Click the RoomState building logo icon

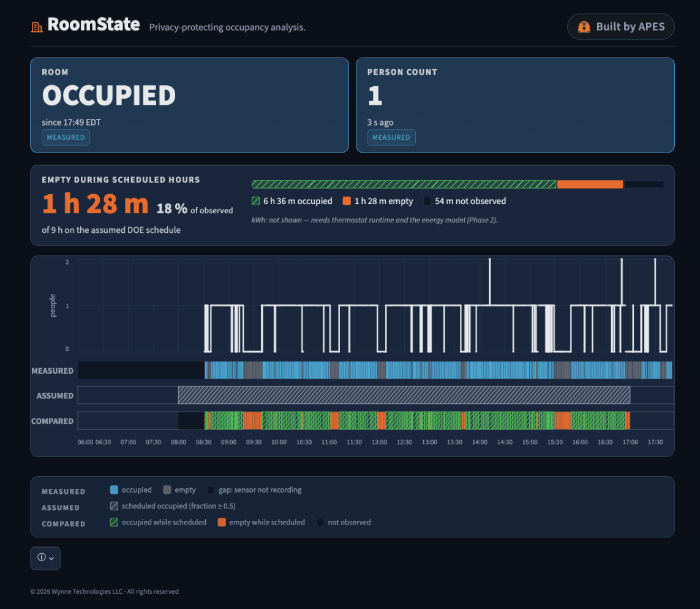(37, 27)
